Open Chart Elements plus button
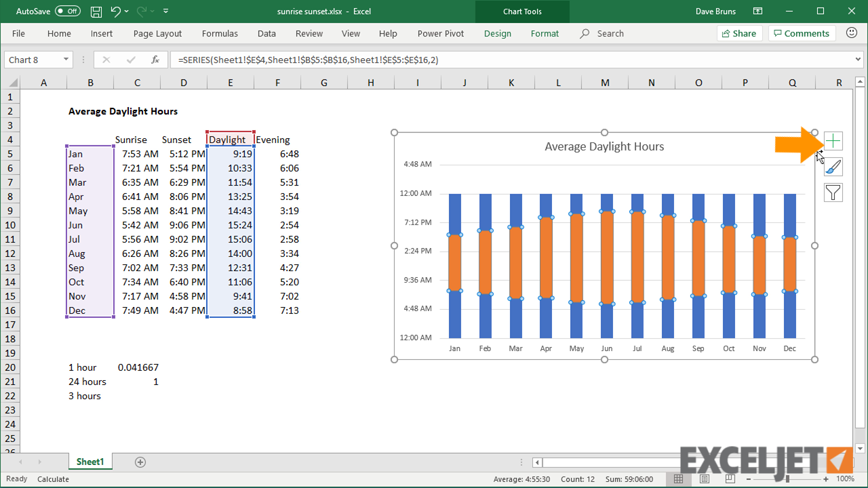 click(833, 141)
